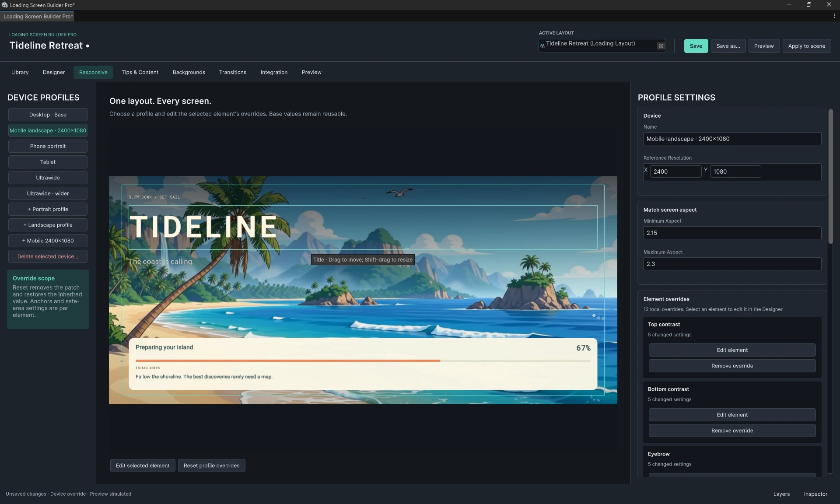
Task: Edit the Bottom contrast element
Action: tap(732, 415)
